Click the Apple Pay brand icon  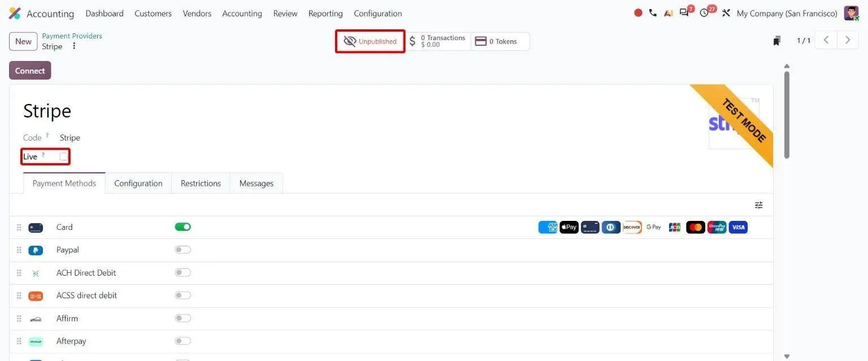coord(569,227)
